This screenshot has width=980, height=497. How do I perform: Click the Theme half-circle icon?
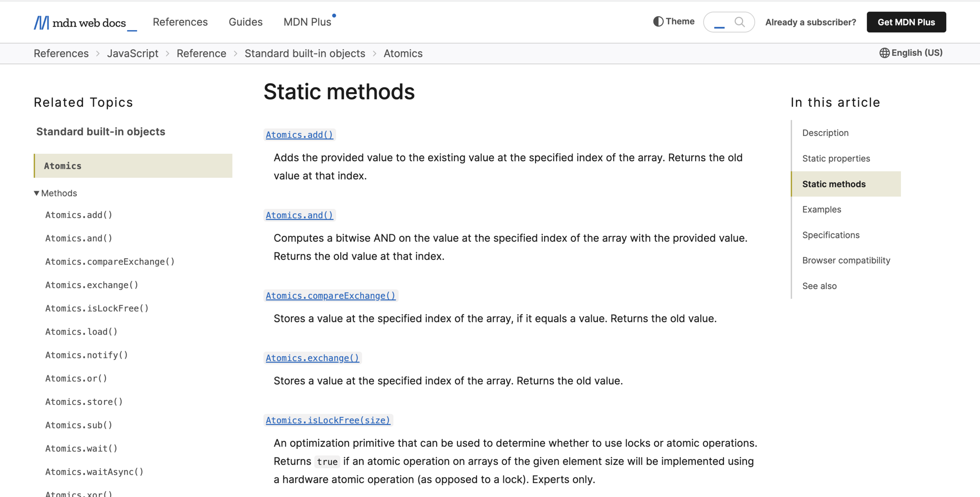tap(658, 22)
